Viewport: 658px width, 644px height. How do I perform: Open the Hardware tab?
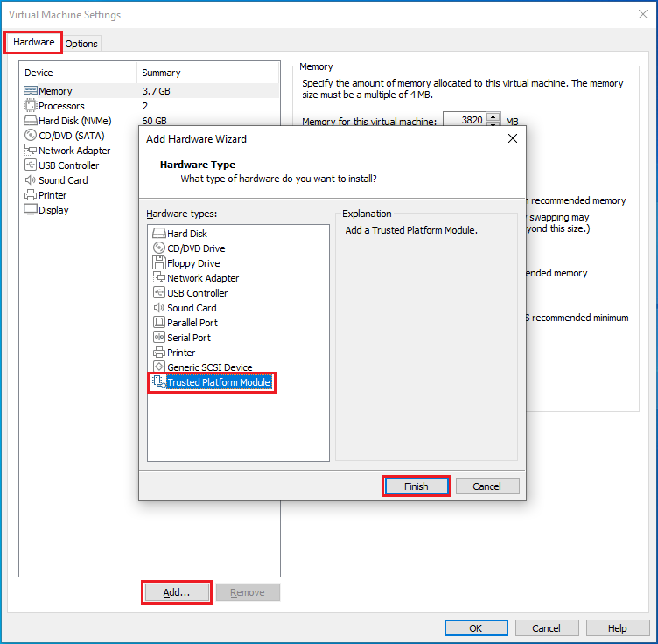coord(33,42)
